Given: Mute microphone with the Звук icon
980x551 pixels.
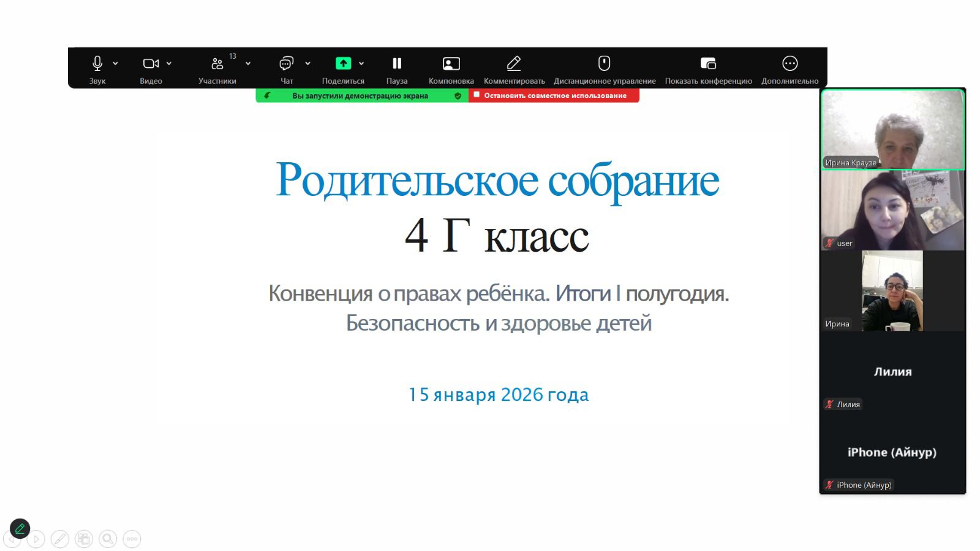Looking at the screenshot, I should point(97,64).
